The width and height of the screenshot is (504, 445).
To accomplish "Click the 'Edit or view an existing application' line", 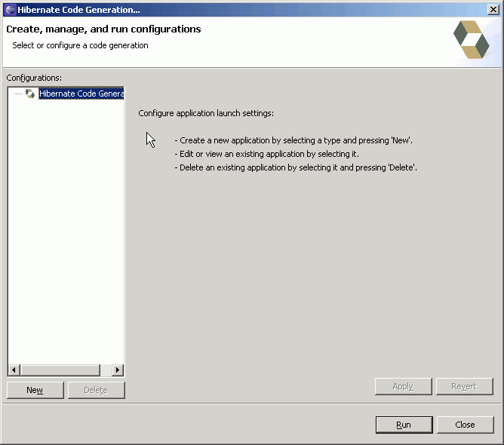I will pyautogui.click(x=267, y=154).
